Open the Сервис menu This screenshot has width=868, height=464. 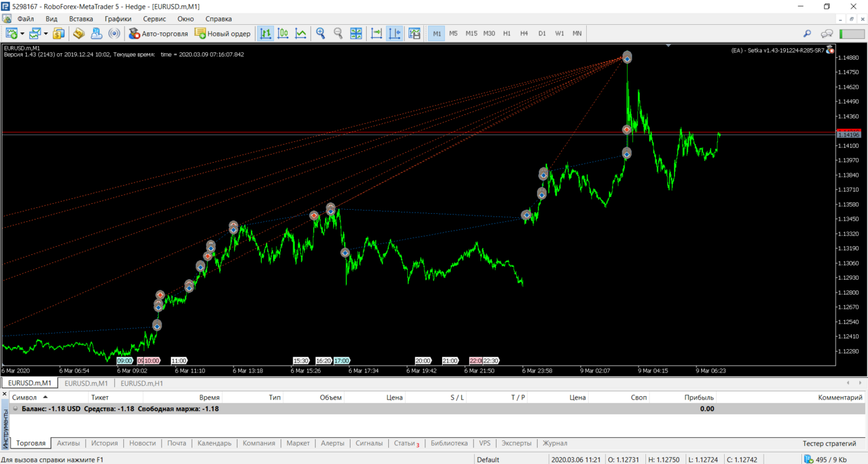[154, 19]
